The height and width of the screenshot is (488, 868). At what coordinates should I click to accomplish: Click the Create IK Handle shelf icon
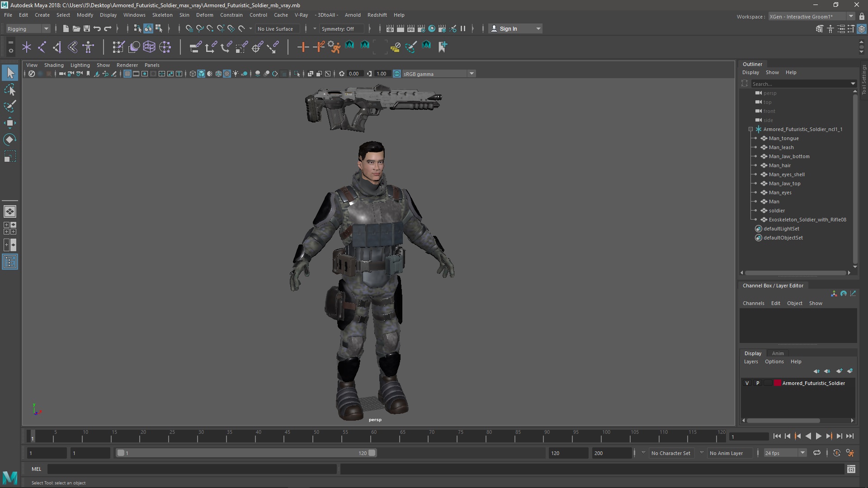click(57, 47)
